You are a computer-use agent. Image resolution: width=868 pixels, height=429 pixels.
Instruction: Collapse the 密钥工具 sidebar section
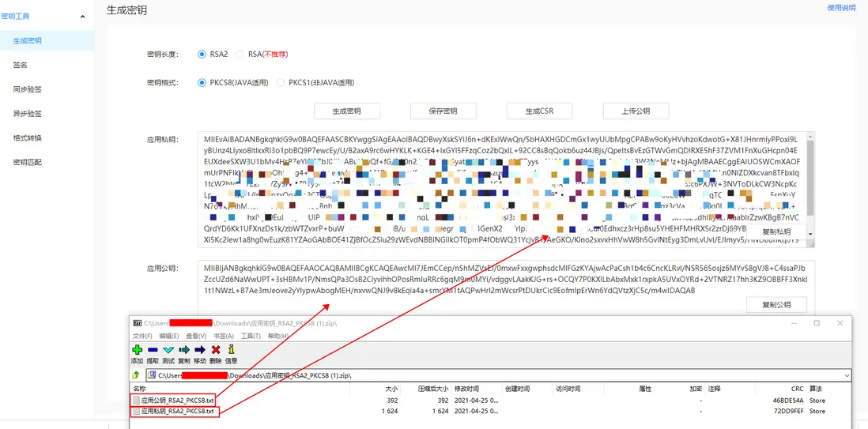[x=82, y=17]
